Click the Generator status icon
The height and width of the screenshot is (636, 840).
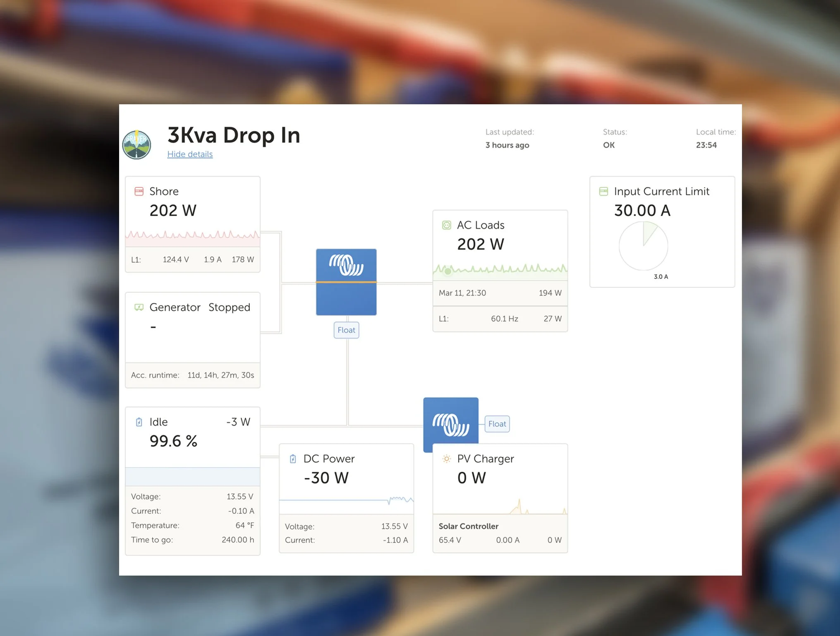tap(139, 307)
